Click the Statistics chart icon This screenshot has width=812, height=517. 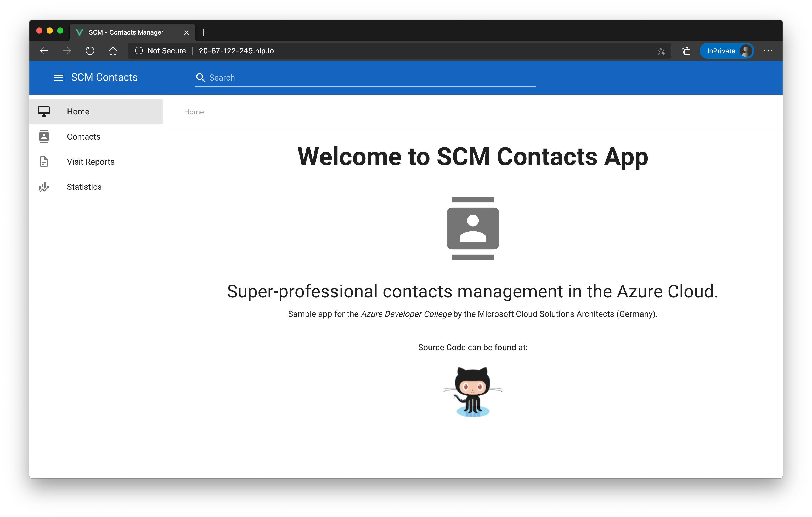(44, 187)
